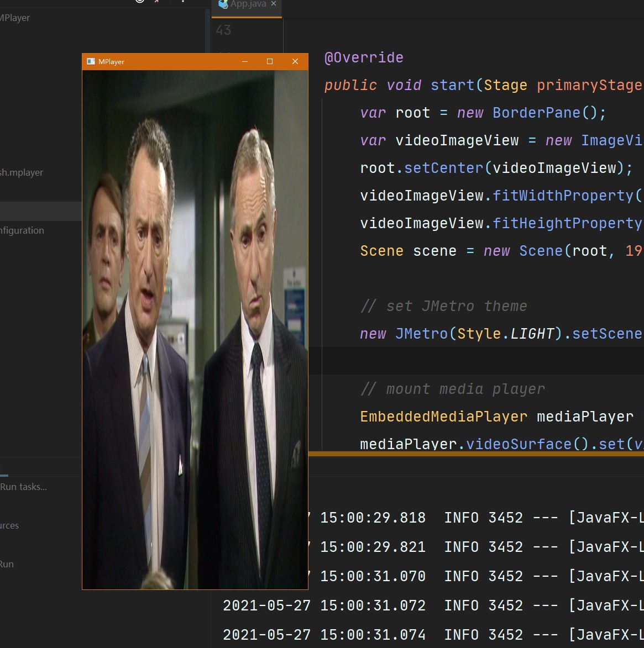Screen dimensions: 644x648
Task: Click the LIGHT style constant
Action: click(532, 334)
